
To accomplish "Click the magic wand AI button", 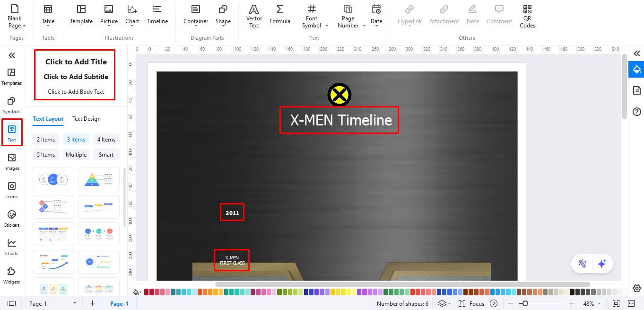I will pos(583,264).
